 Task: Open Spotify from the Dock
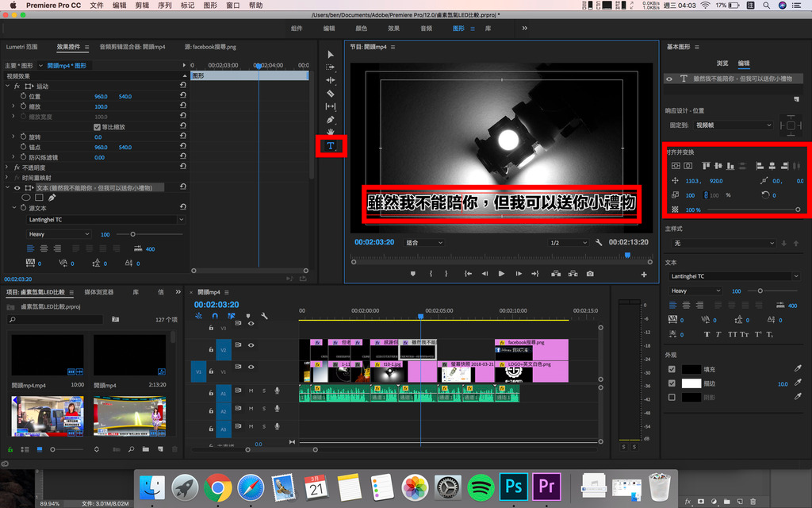pyautogui.click(x=481, y=487)
